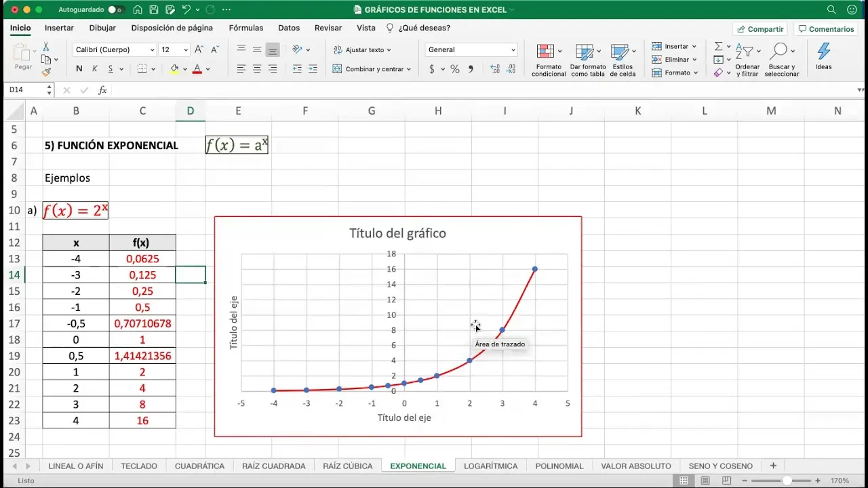Expand the General number format dropdown
Viewport: 868px width, 488px height.
pos(513,50)
